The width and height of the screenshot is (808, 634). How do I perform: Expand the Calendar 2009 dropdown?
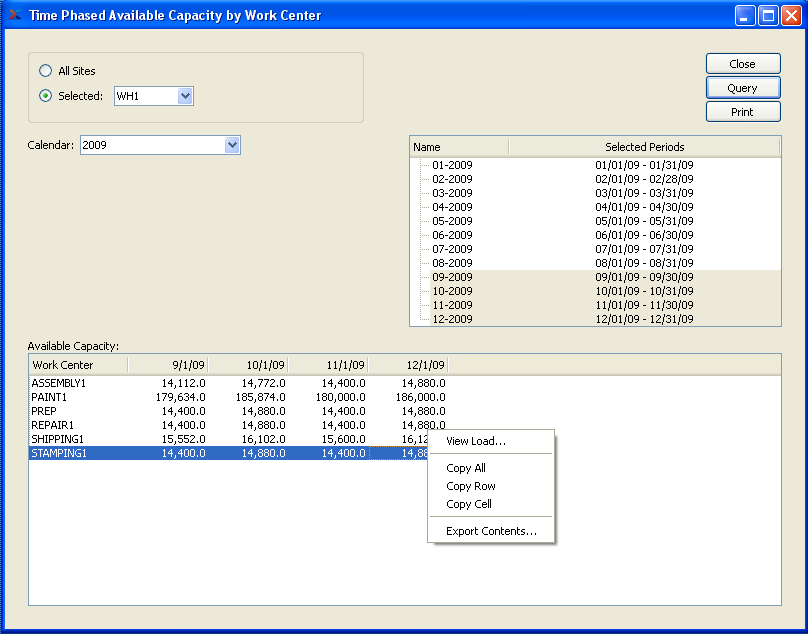coord(232,145)
